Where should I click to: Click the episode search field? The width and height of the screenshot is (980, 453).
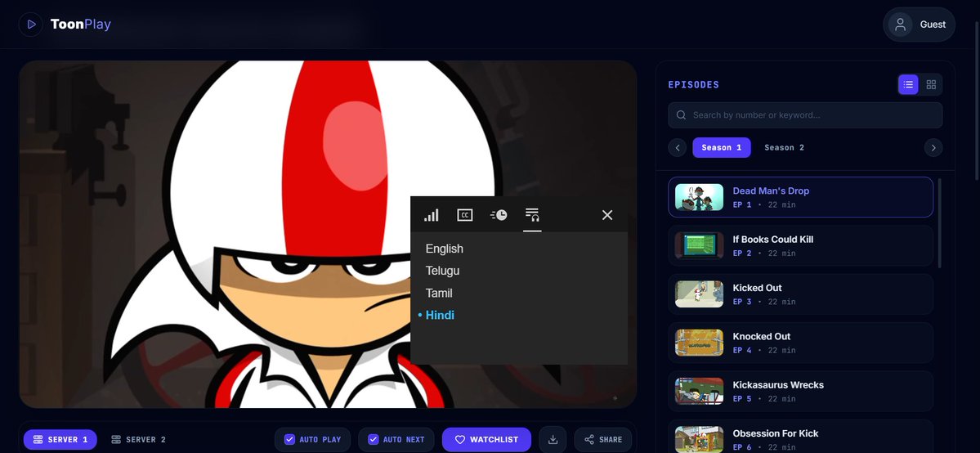(x=805, y=115)
